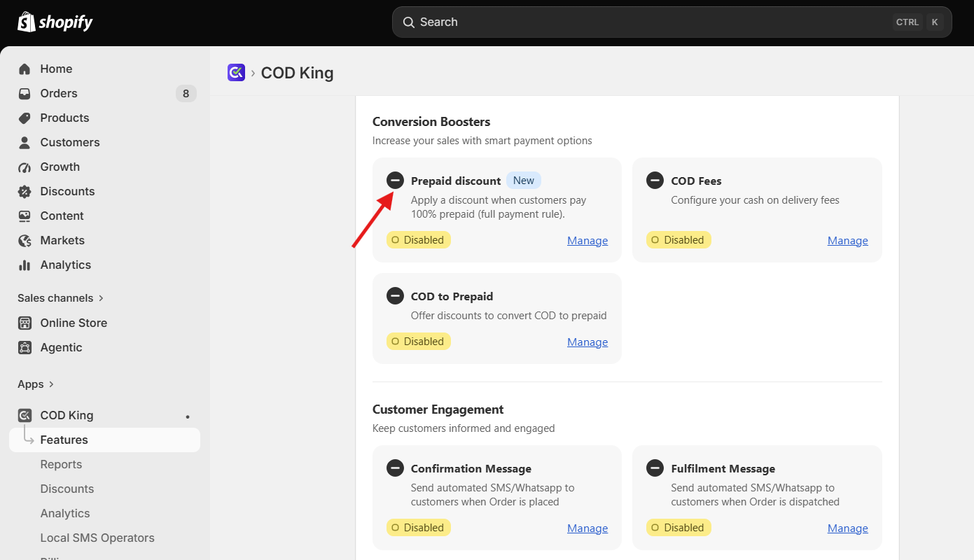Click the COD Fees status icon
Viewport: 974px width, 560px height.
coord(655,181)
